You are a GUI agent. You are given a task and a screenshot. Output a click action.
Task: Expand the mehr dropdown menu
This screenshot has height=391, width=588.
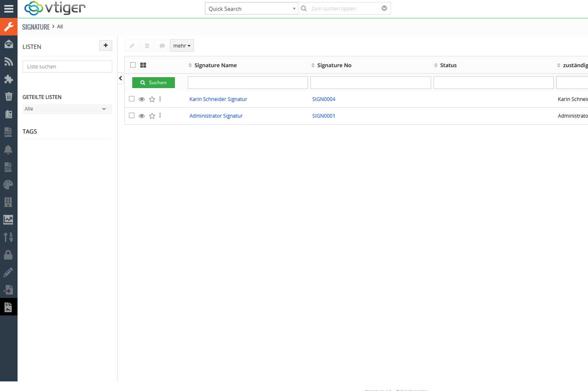click(182, 46)
